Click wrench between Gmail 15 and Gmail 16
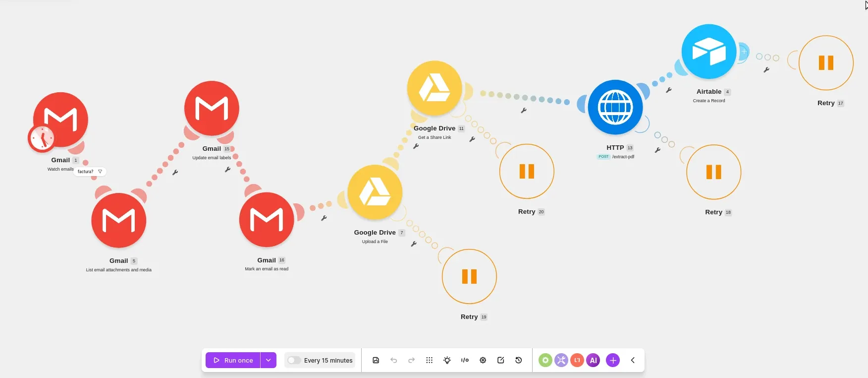The width and height of the screenshot is (868, 378). pos(227,170)
